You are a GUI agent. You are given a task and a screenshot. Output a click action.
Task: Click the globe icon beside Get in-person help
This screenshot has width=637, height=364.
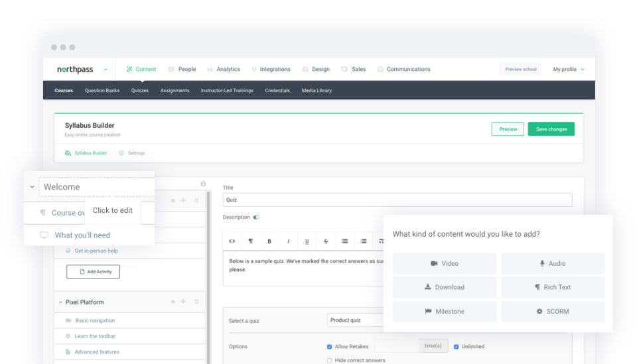coord(68,251)
